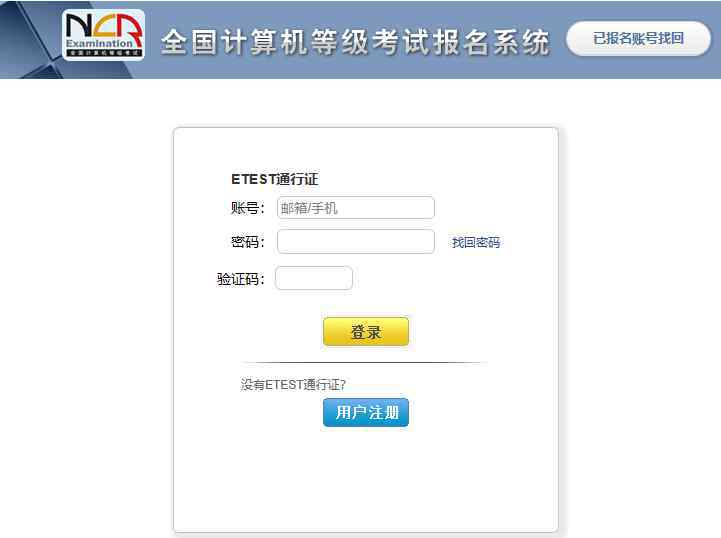The height and width of the screenshot is (538, 721).
Task: Click the yellow 登录 button
Action: [x=366, y=332]
